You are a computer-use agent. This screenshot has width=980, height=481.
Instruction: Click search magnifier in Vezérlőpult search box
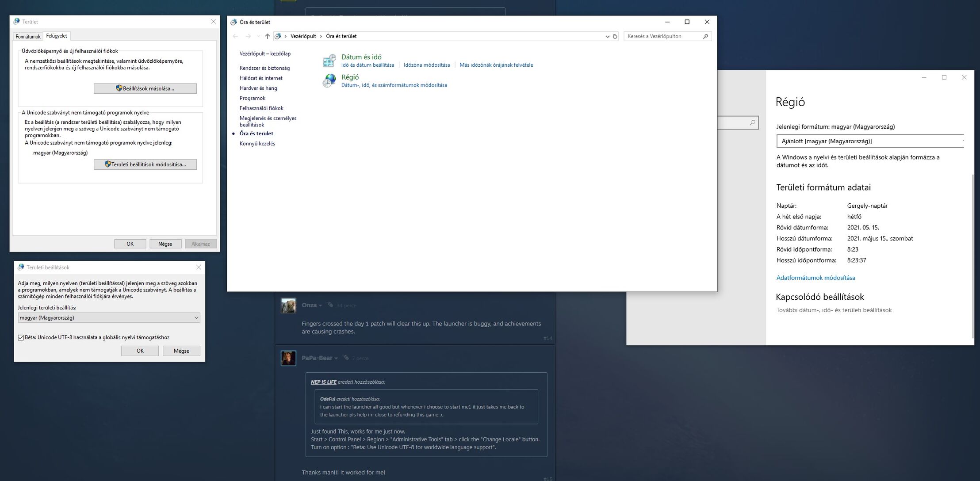click(x=705, y=36)
